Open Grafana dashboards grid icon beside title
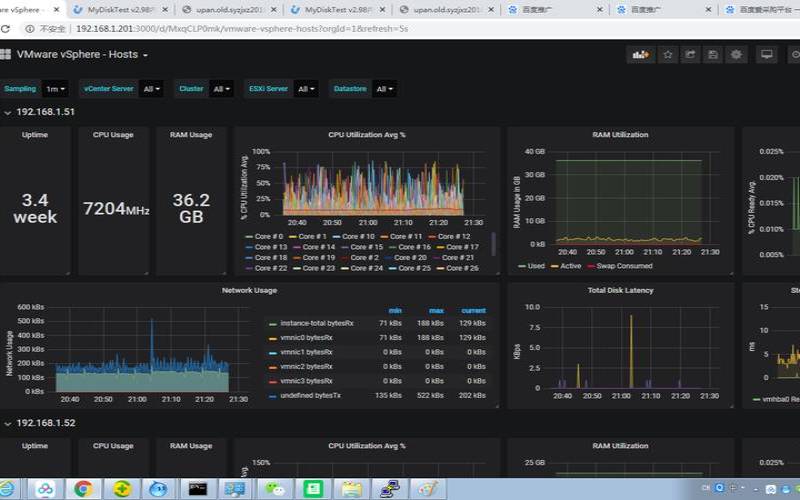Screen dimensions: 800x500 pyautogui.click(x=5, y=55)
